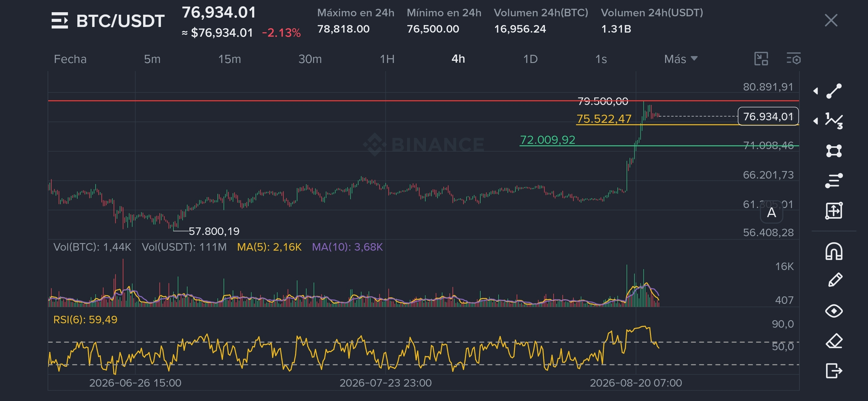Screen dimensions: 868x401
Task: Expand the wave pattern tools arrow
Action: point(816,121)
